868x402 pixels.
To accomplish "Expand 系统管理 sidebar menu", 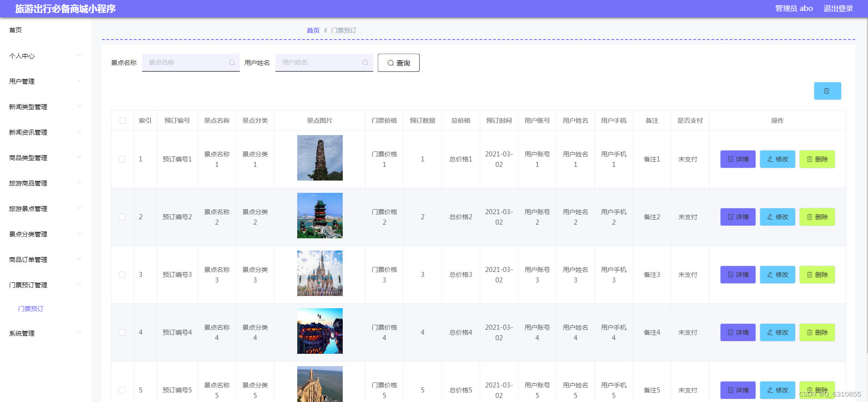I will pos(46,333).
